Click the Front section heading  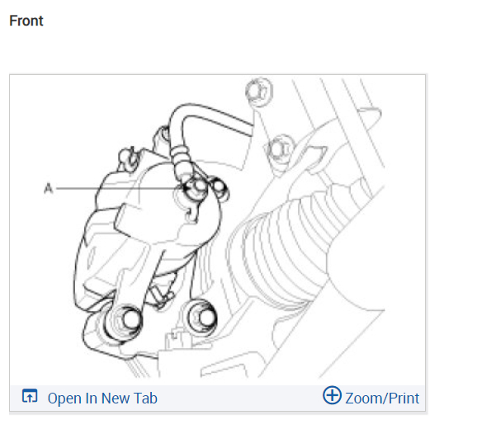pyautogui.click(x=26, y=21)
